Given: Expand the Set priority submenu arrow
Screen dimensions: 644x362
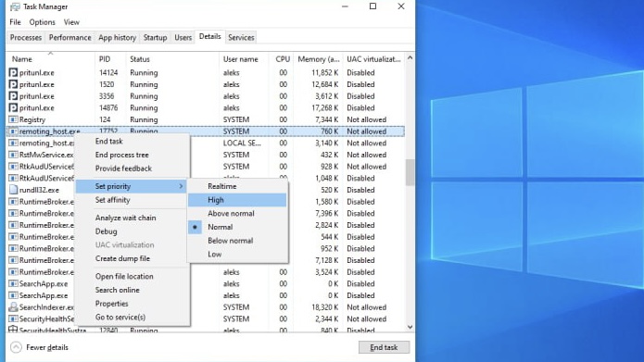Looking at the screenshot, I should (181, 186).
